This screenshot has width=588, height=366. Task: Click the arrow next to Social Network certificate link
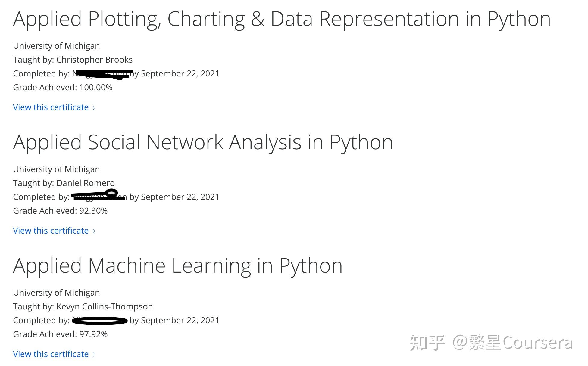[x=94, y=231]
